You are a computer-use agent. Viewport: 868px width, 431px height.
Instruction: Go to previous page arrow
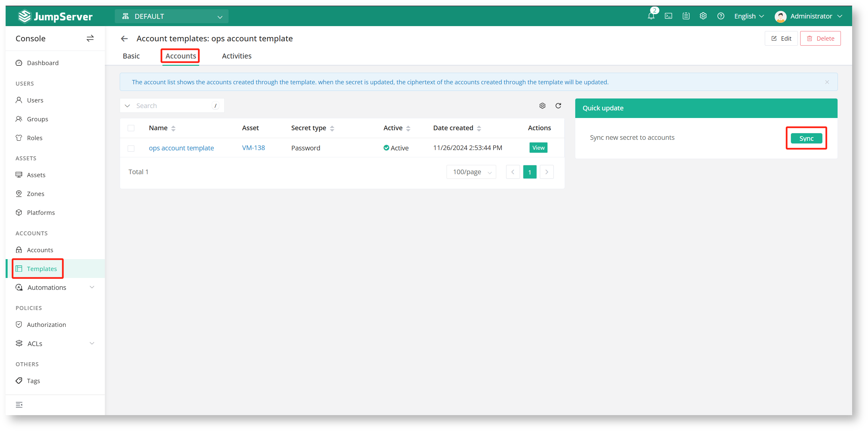point(513,172)
